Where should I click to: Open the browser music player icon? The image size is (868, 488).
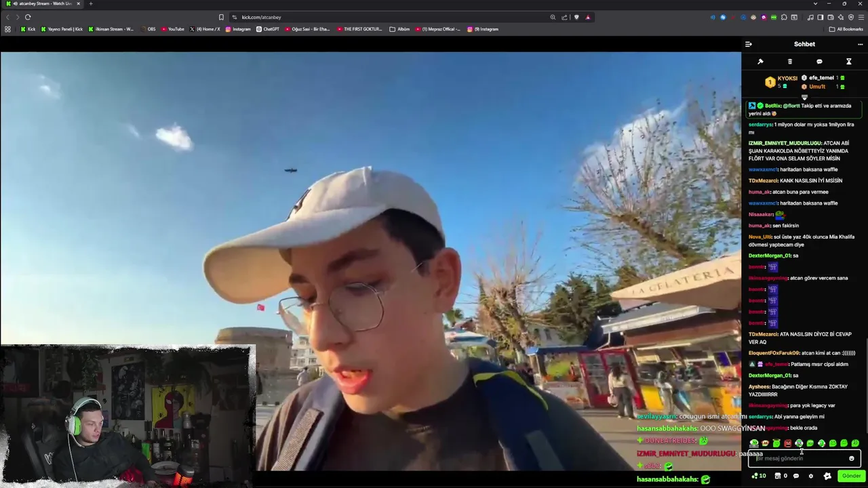tap(810, 17)
